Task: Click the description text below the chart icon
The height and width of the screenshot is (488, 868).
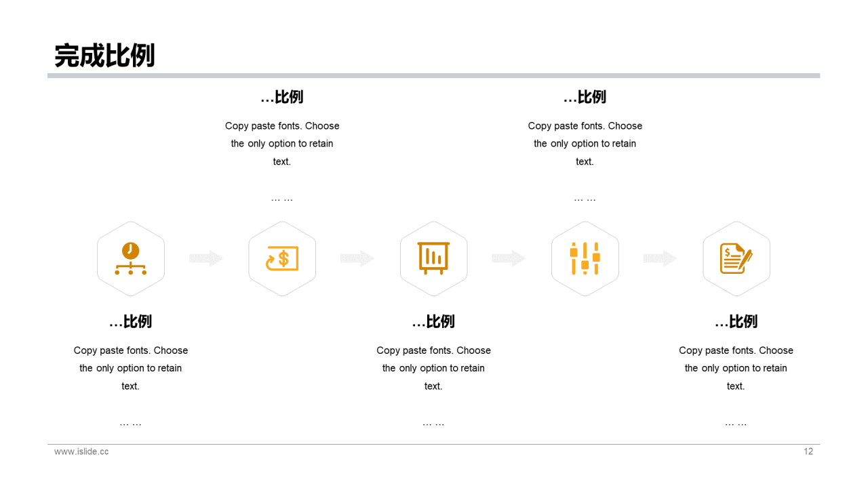Action: (x=433, y=368)
